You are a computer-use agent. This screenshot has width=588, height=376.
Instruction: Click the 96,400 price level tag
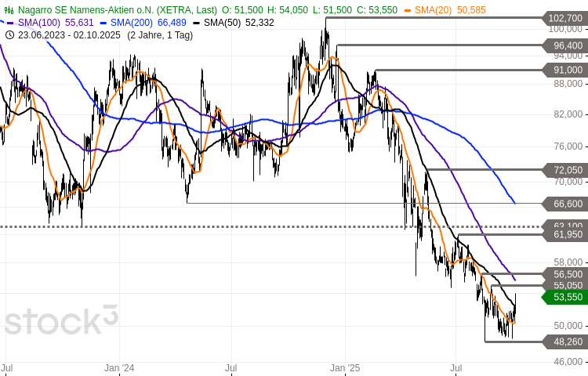pos(564,46)
